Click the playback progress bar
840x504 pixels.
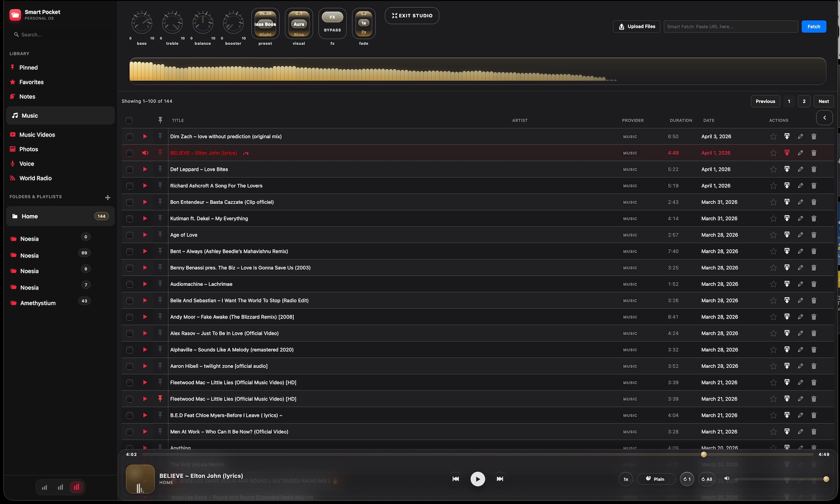pyautogui.click(x=478, y=455)
